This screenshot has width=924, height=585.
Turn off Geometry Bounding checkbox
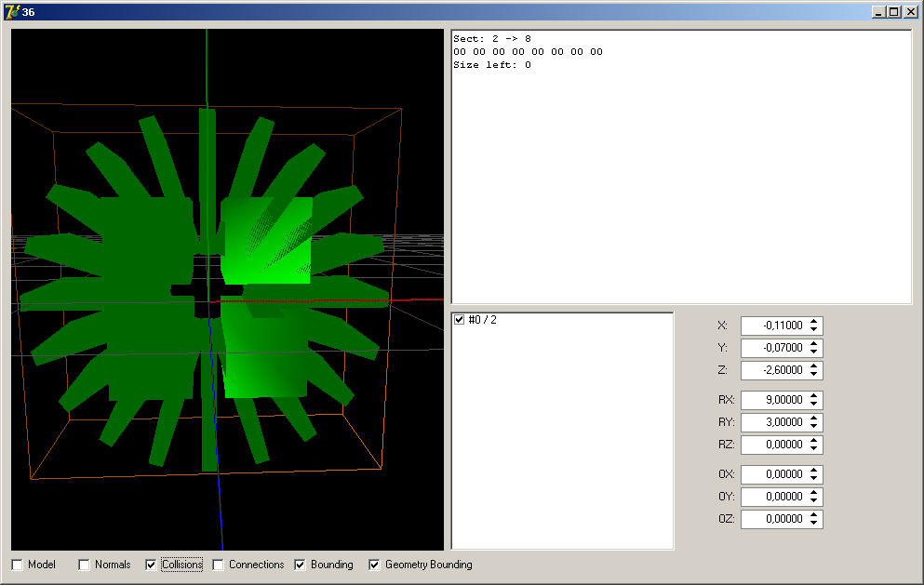(x=375, y=565)
